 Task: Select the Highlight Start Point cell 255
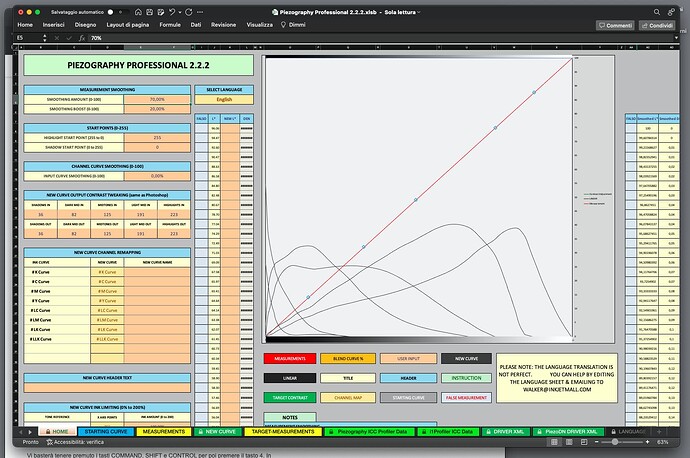coord(157,138)
